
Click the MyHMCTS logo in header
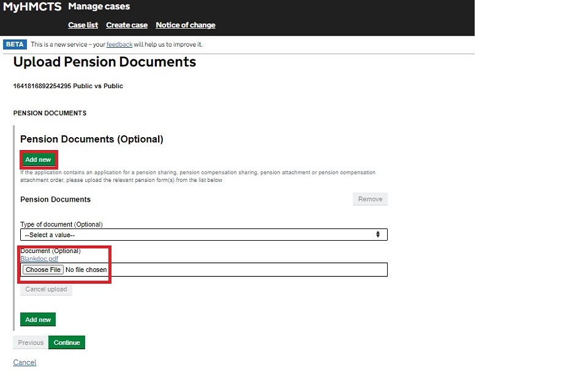pyautogui.click(x=32, y=7)
